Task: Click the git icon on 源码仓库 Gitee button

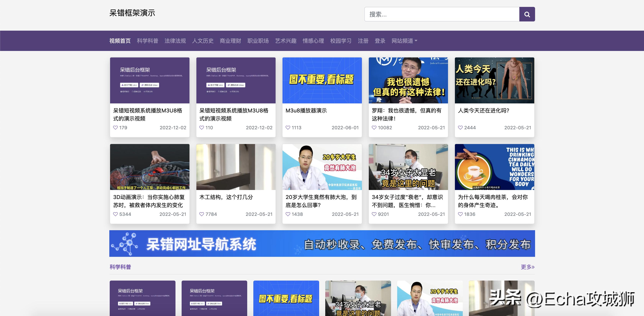Action: tap(143, 85)
